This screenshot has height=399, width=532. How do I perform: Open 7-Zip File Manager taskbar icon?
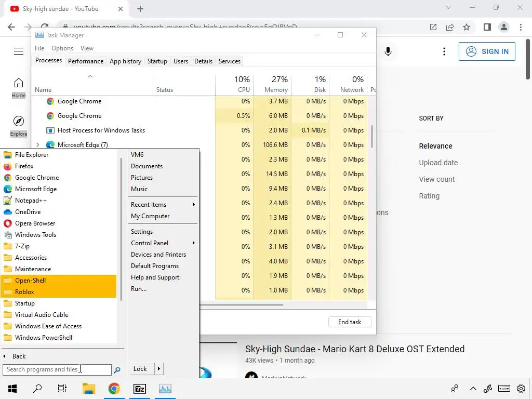tap(140, 389)
